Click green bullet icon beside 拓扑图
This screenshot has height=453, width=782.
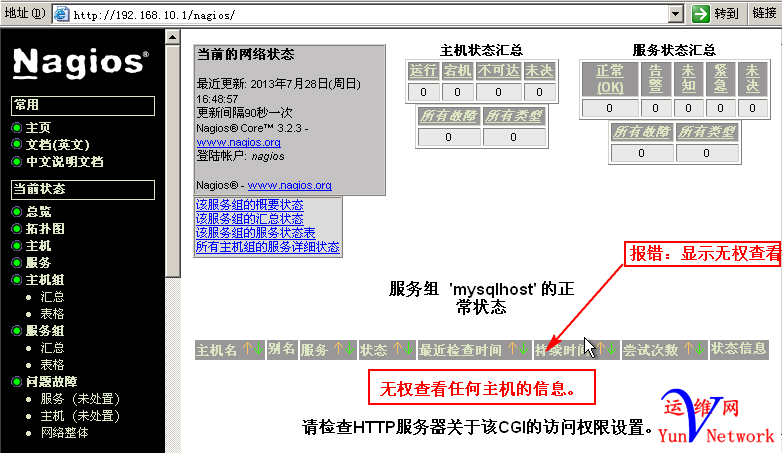point(16,228)
